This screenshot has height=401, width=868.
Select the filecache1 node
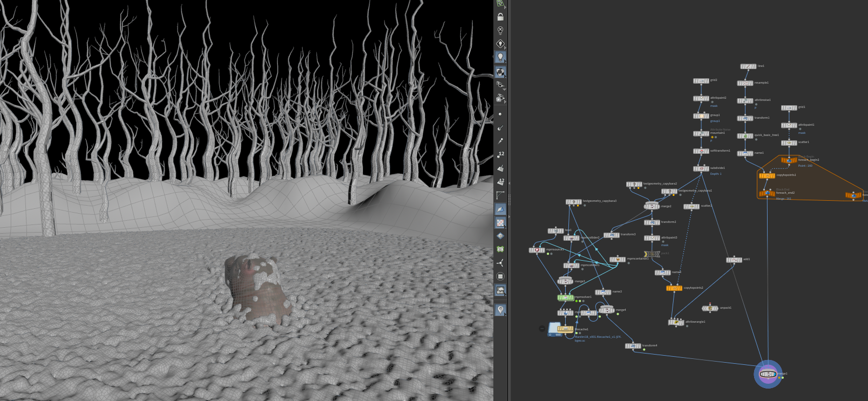pos(565,329)
